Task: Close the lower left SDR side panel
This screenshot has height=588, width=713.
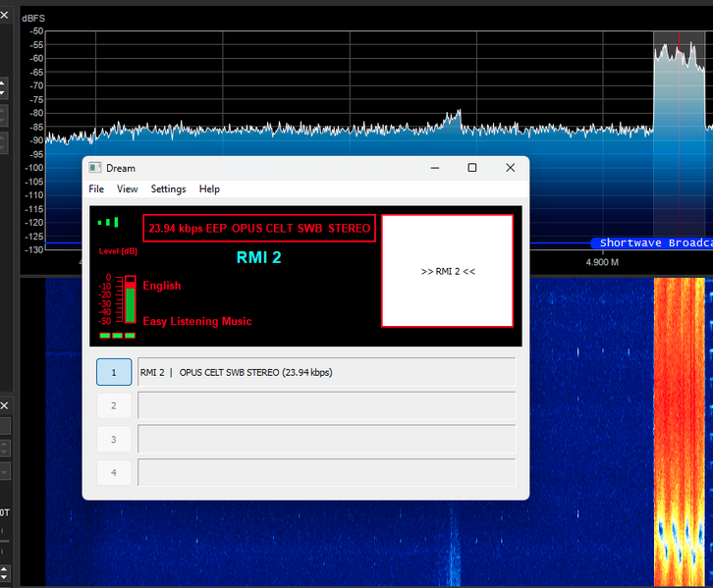Action: click(x=4, y=405)
